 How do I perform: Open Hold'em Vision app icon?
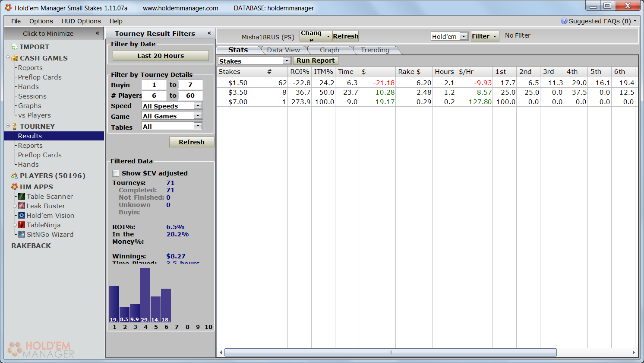pos(22,216)
